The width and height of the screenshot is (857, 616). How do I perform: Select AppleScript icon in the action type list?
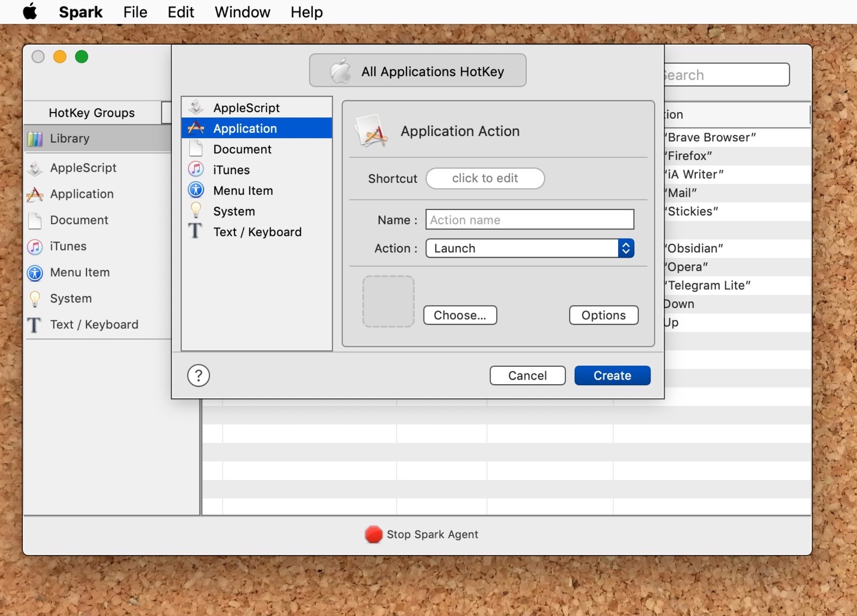(196, 107)
